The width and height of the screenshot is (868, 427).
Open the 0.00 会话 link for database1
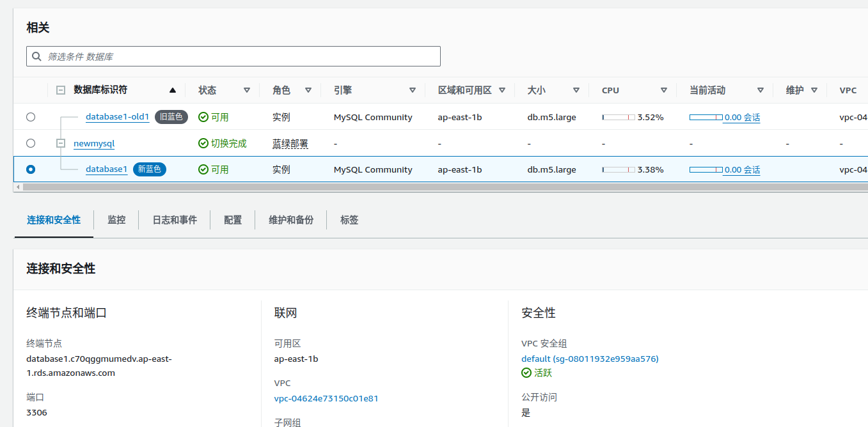[x=743, y=170]
